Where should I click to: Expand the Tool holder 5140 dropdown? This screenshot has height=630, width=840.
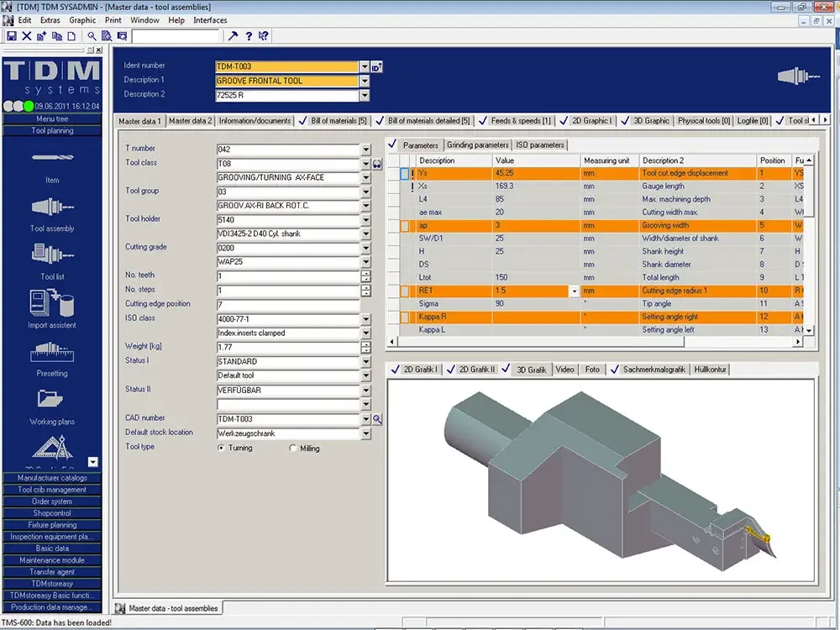click(366, 219)
